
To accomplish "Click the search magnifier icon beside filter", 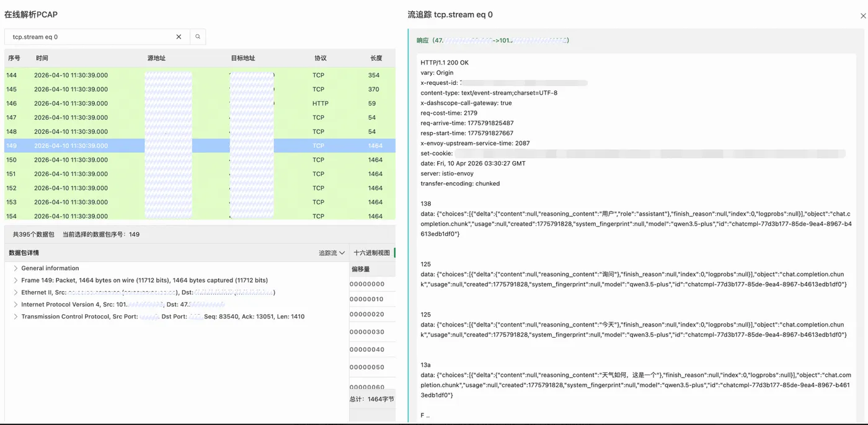I will click(198, 37).
